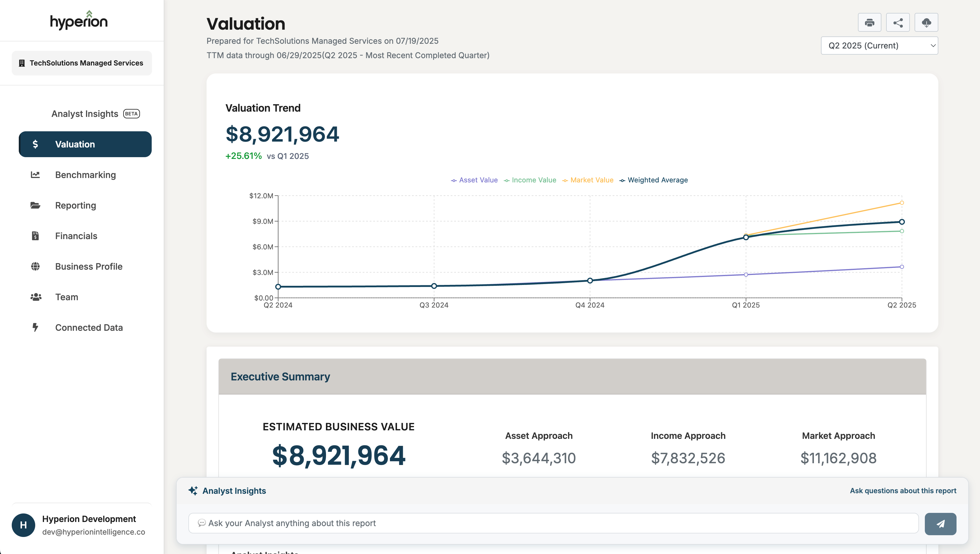Hide the Income Value line via legend
980x554 pixels.
point(530,180)
